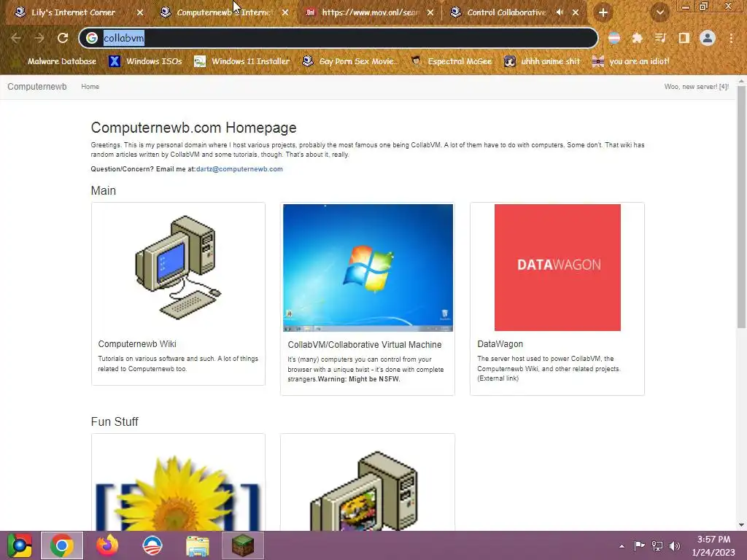Go forward to next page
The height and width of the screenshot is (560, 747).
[39, 38]
